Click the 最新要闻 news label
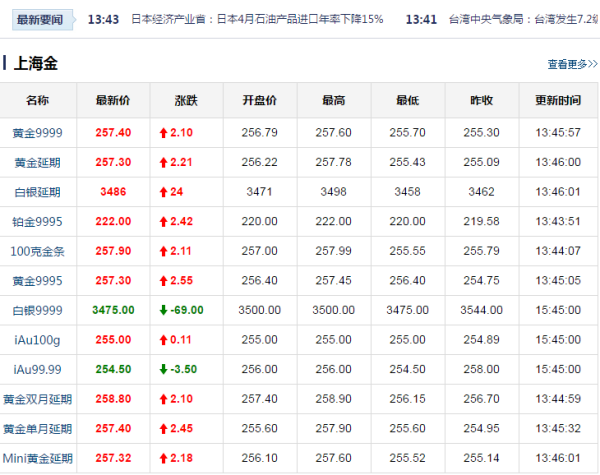Image resolution: width=600 pixels, height=475 pixels. pos(39,19)
